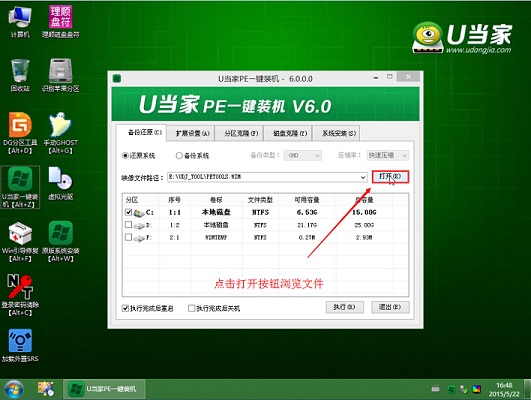Click the 6.53G free space cell

point(307,212)
